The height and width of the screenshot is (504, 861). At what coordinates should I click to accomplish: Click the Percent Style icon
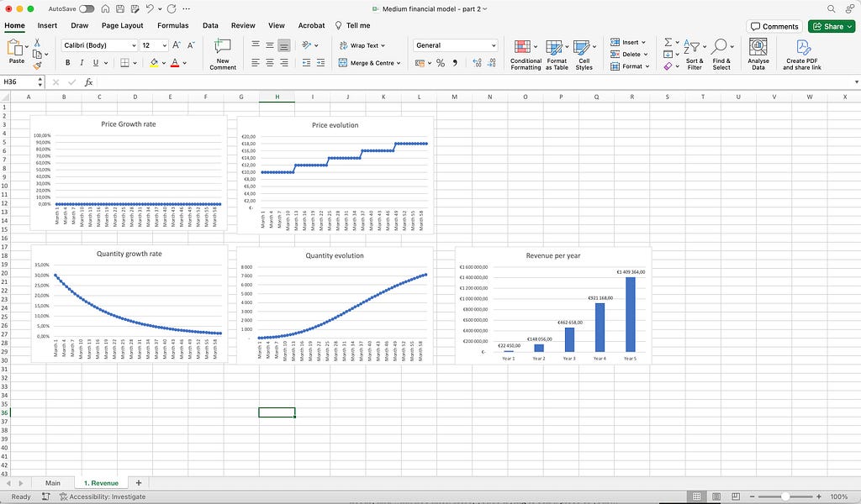tap(441, 63)
